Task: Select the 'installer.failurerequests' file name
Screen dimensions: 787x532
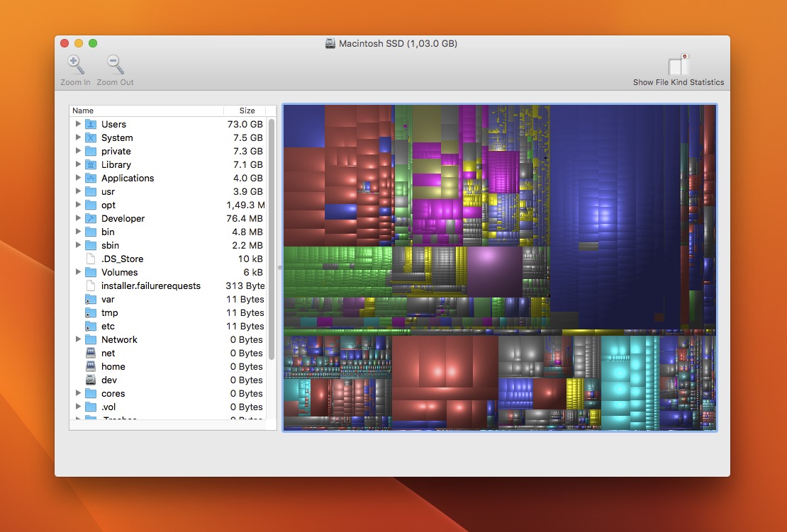Action: pyautogui.click(x=150, y=285)
